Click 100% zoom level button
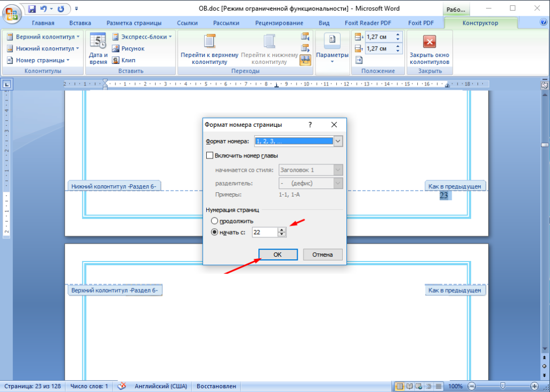Image resolution: width=550 pixels, height=392 pixels. (x=455, y=386)
